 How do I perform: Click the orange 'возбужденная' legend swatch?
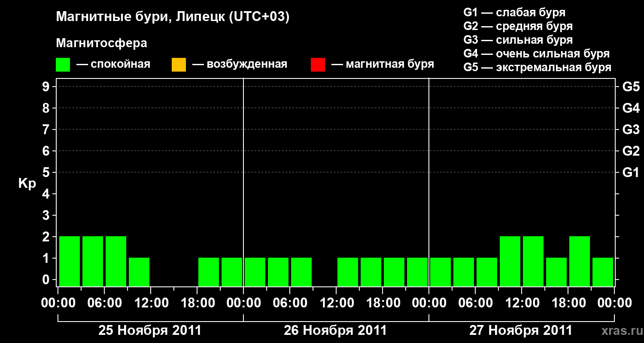[179, 65]
